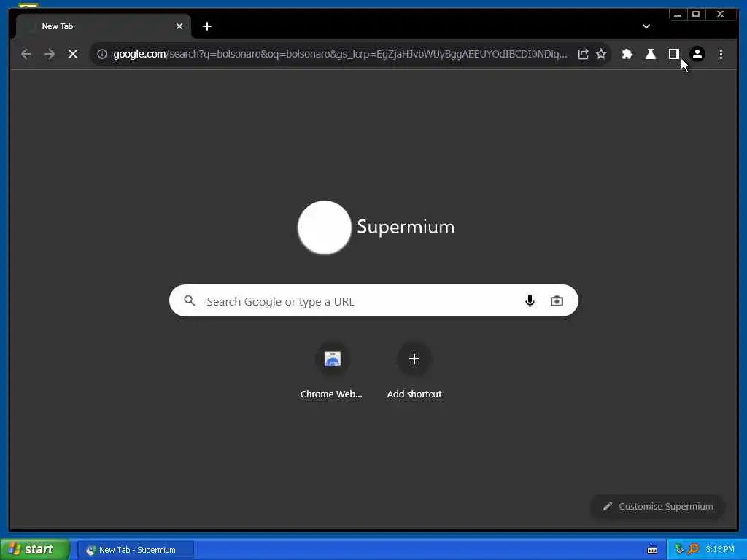Viewport: 747px width, 560px height.
Task: Click the taskbar clock 3:13 PM
Action: click(720, 550)
